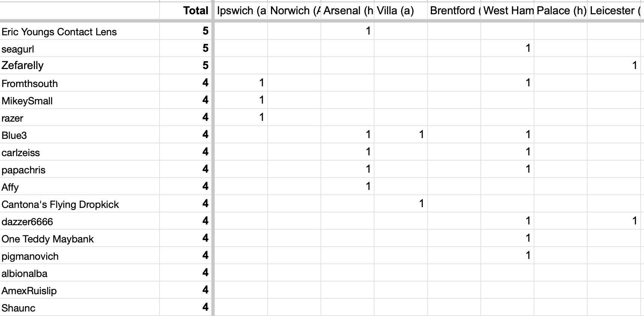This screenshot has height=316, width=644.
Task: Click the Eric Youngs Contact Lens name cell
Action: click(x=80, y=31)
